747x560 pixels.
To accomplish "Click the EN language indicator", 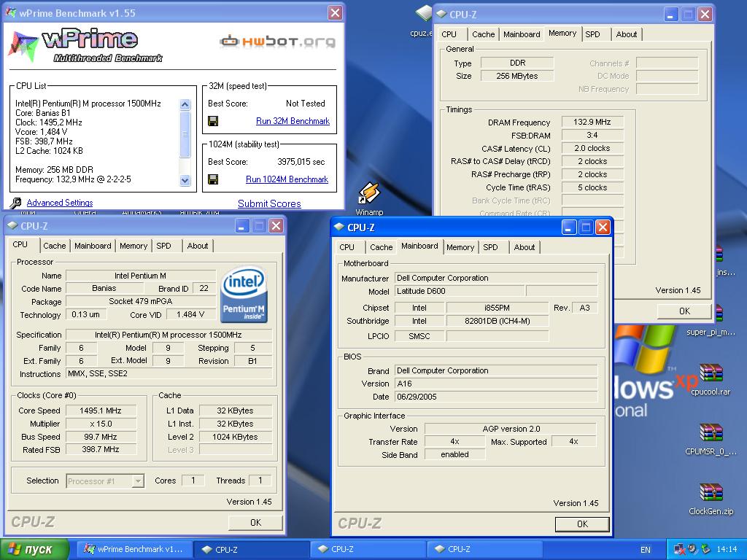I will point(646,550).
